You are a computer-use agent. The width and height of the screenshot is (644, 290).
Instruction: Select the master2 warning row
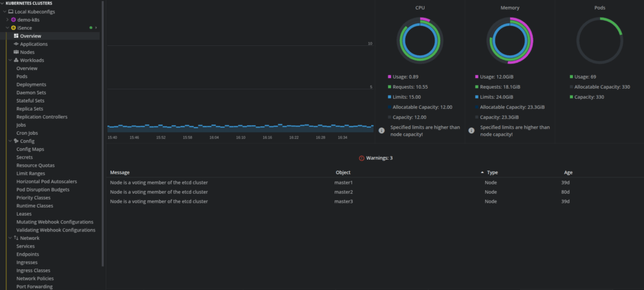coord(343,192)
